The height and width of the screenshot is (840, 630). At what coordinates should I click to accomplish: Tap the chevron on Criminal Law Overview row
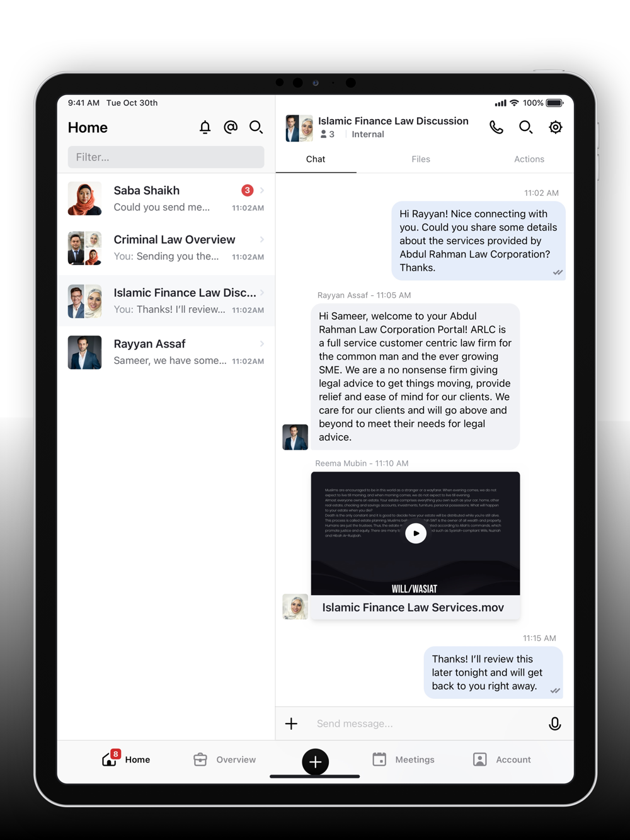coord(262,239)
